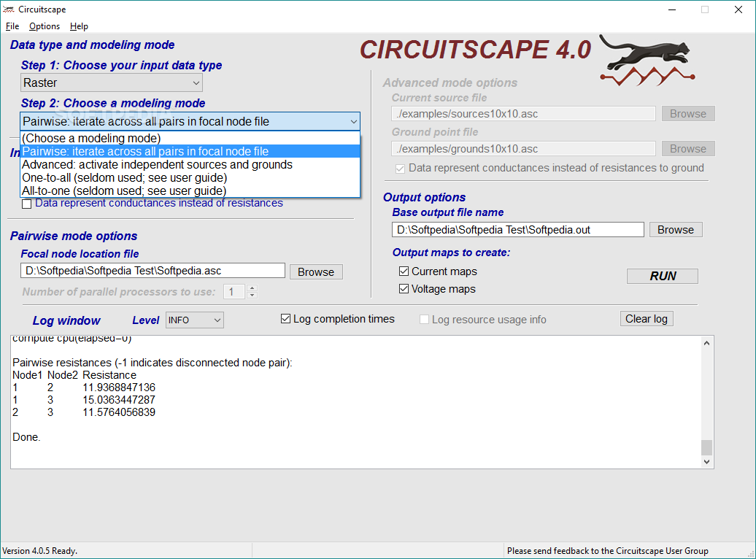
Task: Increase number of parallel processors spinner
Action: [252, 288]
